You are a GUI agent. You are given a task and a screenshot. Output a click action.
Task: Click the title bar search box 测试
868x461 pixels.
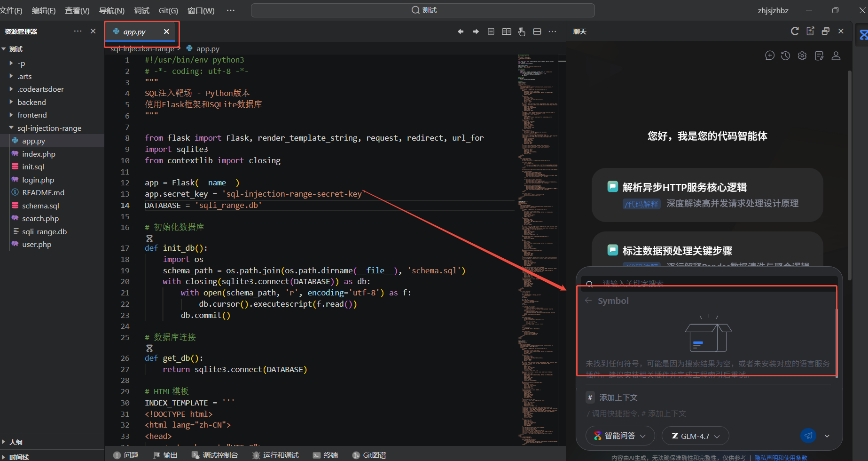[x=423, y=10]
